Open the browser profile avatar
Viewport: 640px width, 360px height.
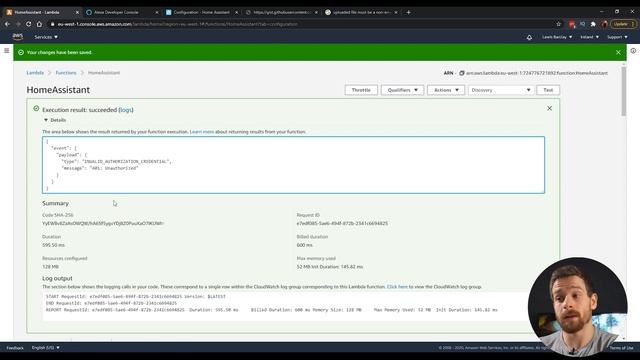[604, 24]
